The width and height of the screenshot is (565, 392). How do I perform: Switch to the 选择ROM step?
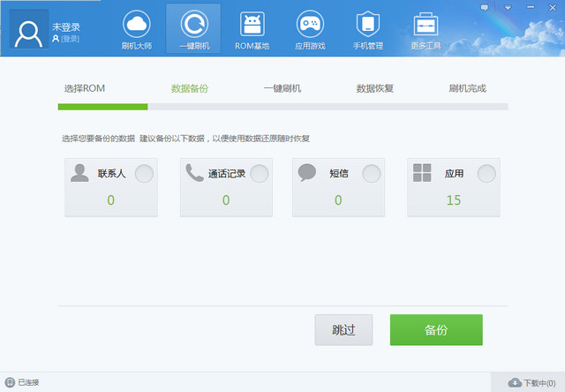point(85,88)
